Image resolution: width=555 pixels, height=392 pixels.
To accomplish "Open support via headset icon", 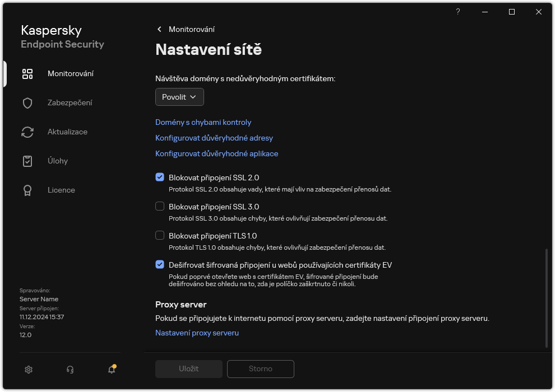I will pos(70,370).
